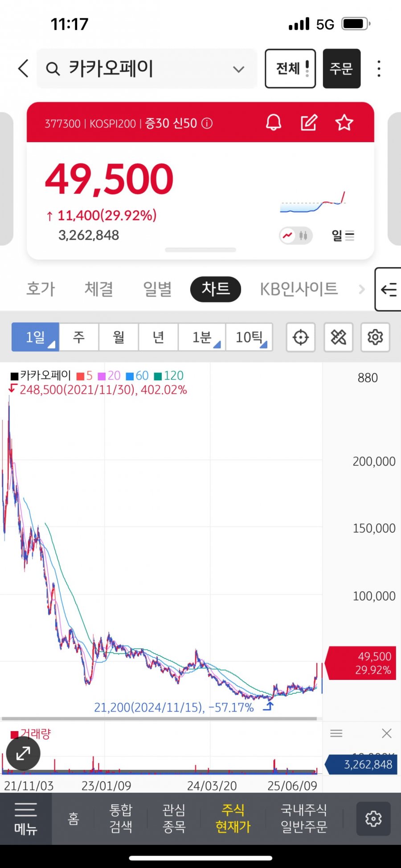This screenshot has height=868, width=401.
Task: Tap the 카카오페이 search field
Action: tap(147, 69)
